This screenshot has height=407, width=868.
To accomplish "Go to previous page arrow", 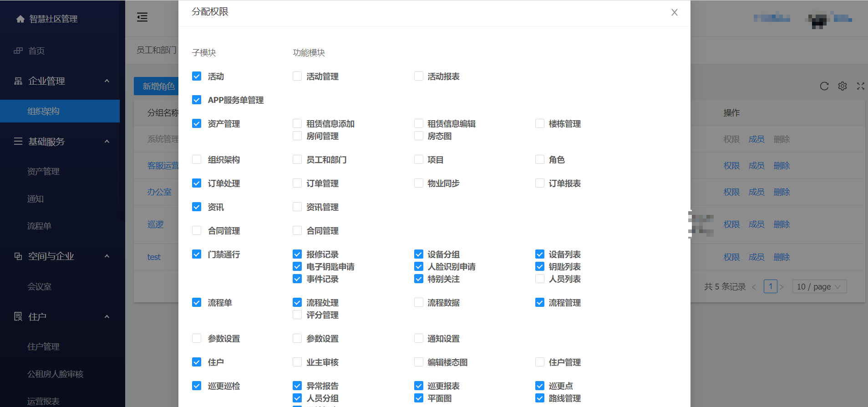I will [x=754, y=287].
